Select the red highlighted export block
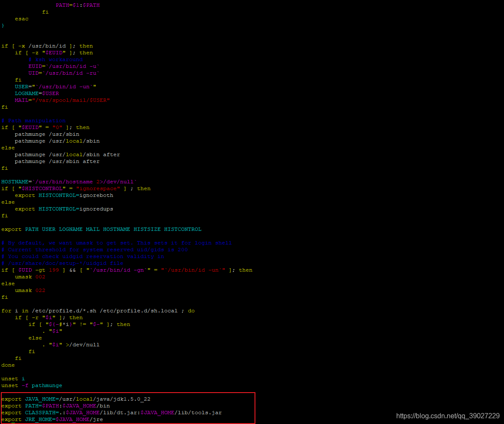This screenshot has width=504, height=424. pos(127,409)
